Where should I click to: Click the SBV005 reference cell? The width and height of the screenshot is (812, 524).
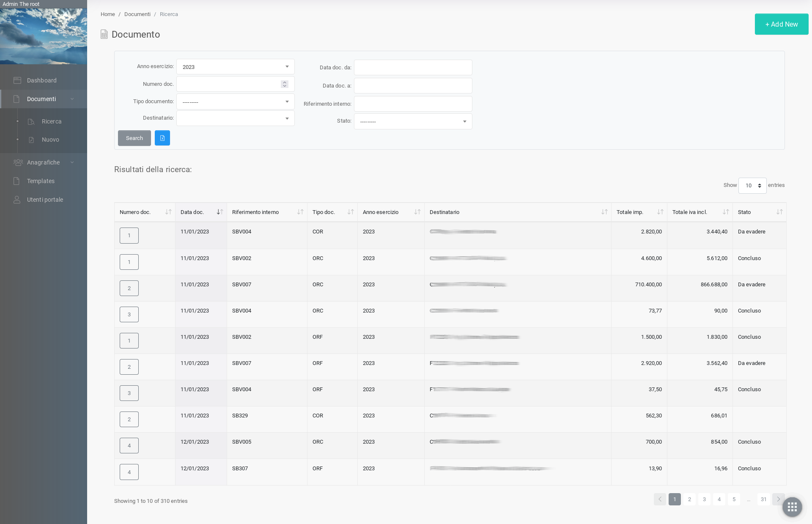pos(267,445)
